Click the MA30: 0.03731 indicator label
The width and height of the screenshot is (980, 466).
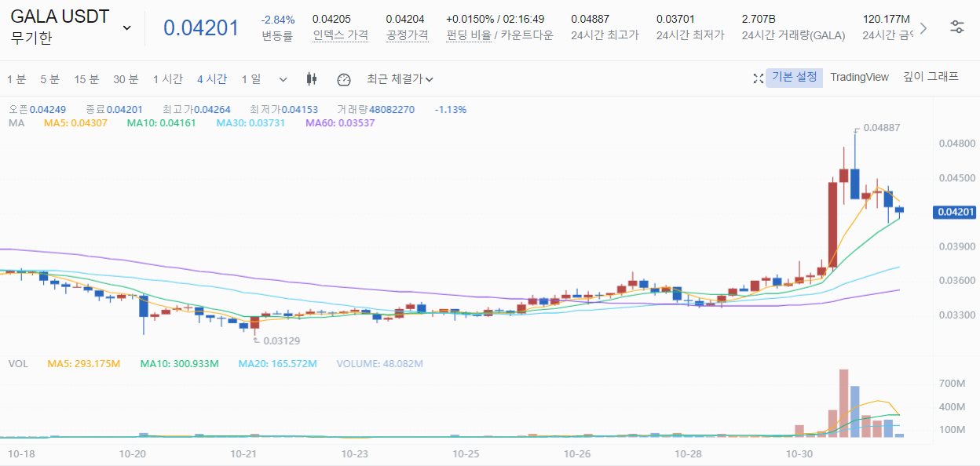(x=250, y=123)
